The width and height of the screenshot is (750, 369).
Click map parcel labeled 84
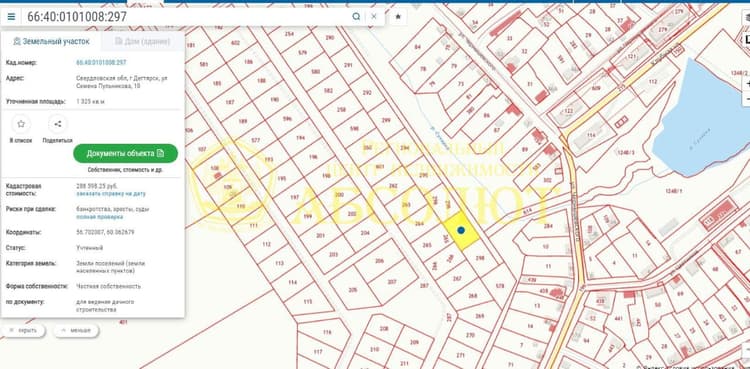418,46
